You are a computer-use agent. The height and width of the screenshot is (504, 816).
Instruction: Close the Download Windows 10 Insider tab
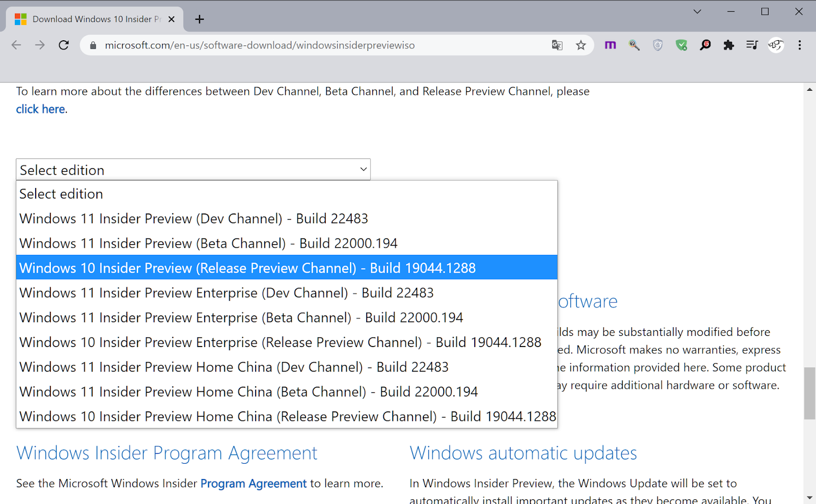coord(171,19)
